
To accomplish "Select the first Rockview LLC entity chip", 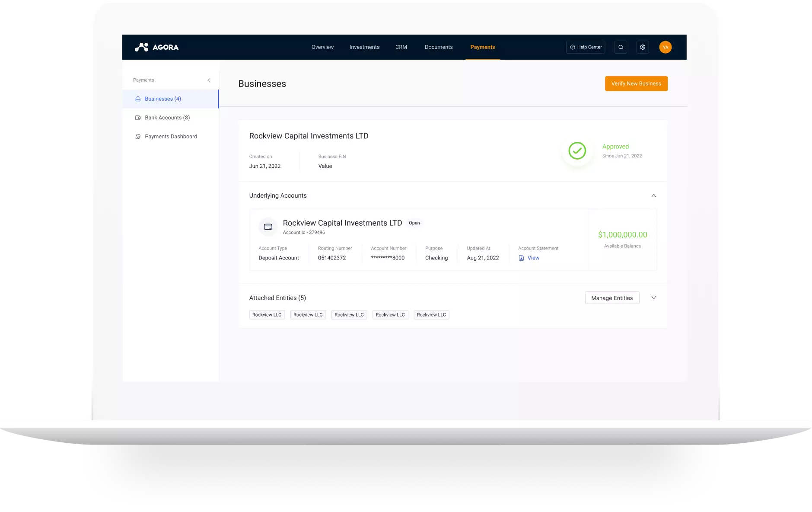I will pos(267,314).
